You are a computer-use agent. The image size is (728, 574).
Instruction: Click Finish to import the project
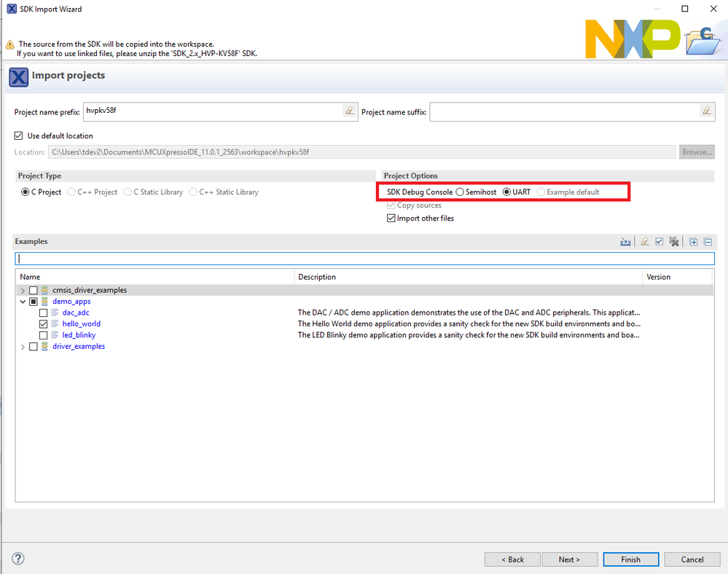pos(631,559)
